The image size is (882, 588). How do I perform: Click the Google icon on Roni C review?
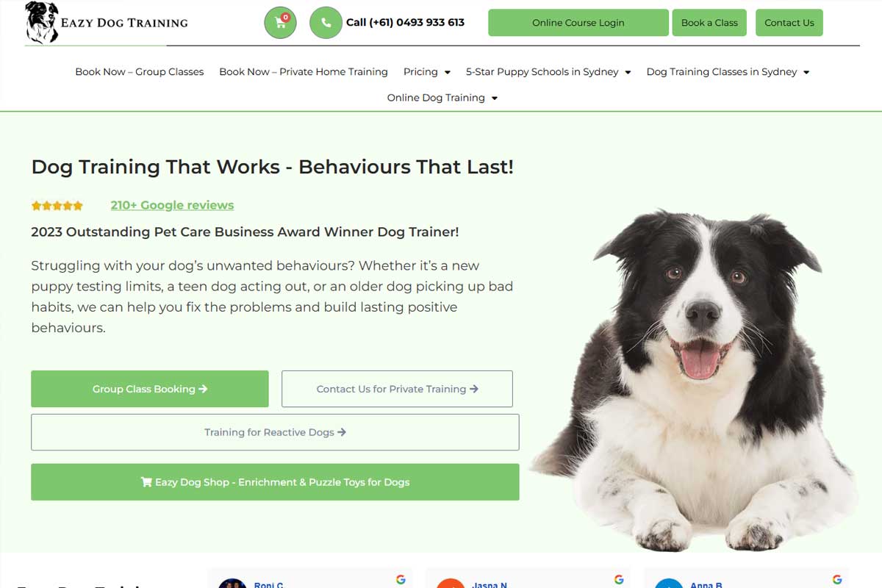coord(401,579)
